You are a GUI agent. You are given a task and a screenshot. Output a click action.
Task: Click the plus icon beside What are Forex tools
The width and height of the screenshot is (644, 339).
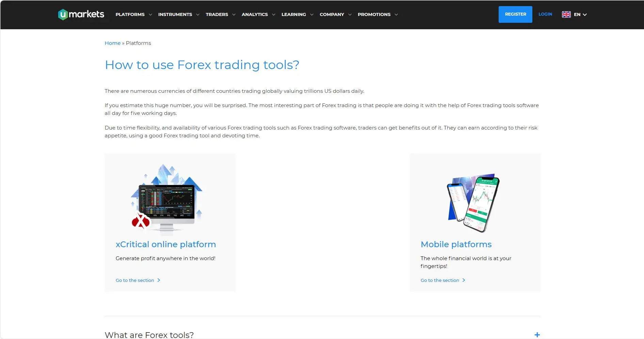tap(537, 335)
